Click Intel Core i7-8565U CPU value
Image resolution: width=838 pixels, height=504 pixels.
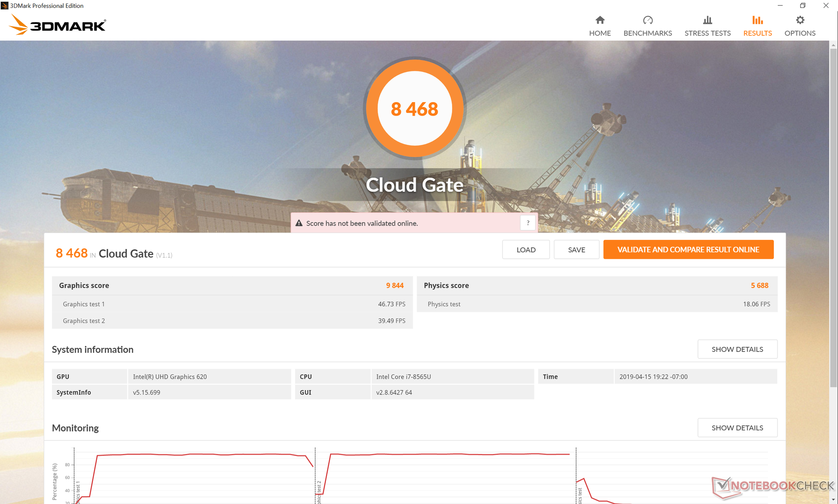[403, 377]
